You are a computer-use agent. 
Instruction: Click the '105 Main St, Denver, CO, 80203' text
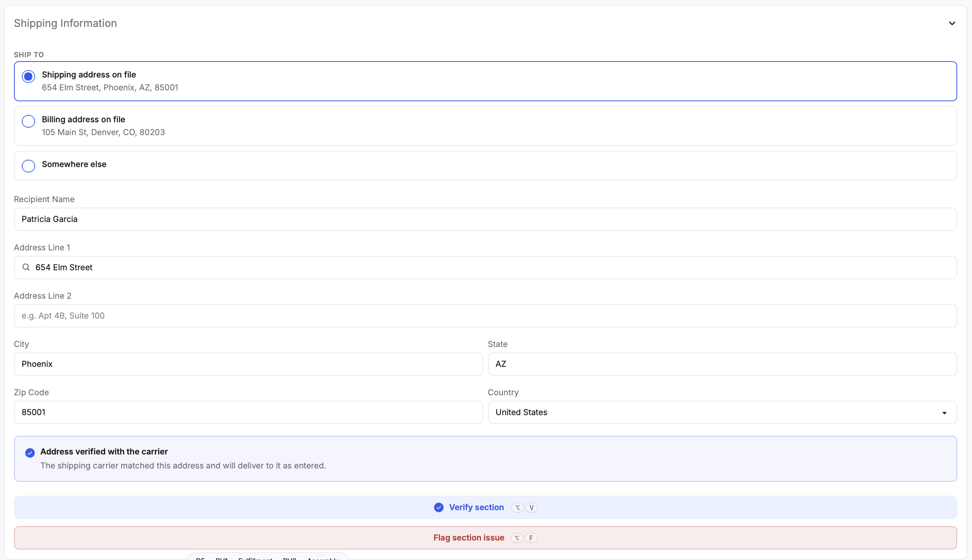tap(103, 132)
